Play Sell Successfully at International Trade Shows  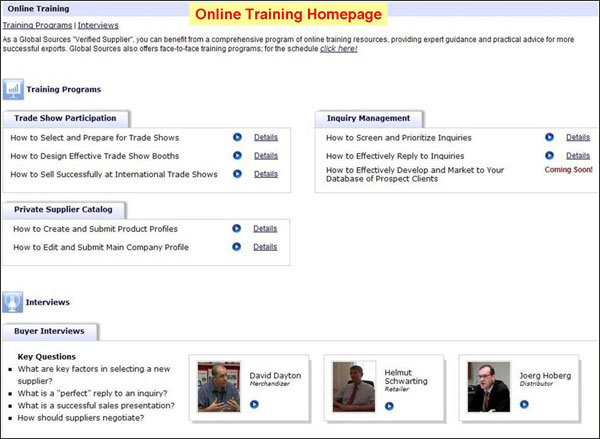pyautogui.click(x=237, y=174)
